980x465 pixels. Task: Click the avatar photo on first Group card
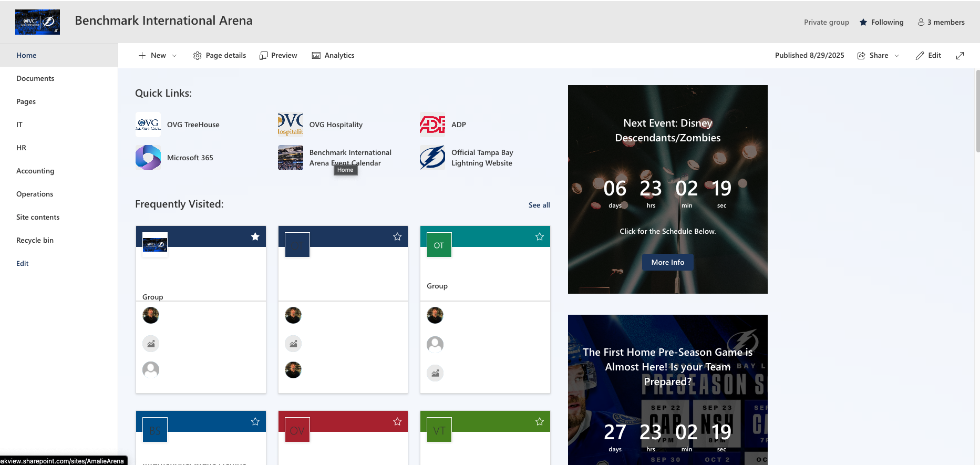point(151,315)
